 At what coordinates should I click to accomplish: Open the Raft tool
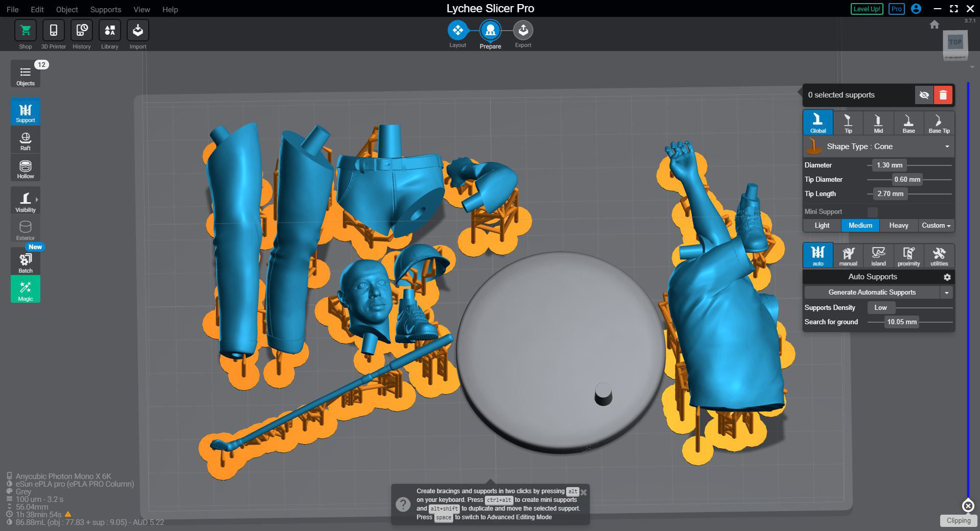pyautogui.click(x=26, y=140)
